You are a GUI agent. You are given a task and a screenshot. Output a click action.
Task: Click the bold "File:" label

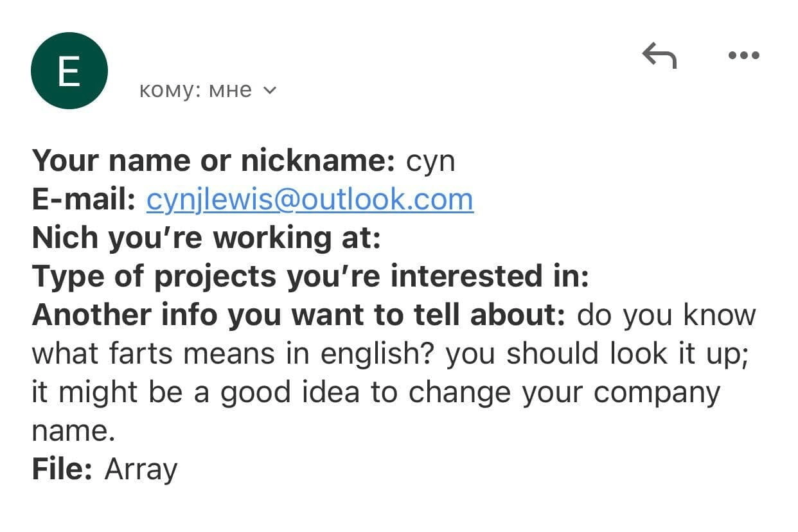[x=63, y=469]
